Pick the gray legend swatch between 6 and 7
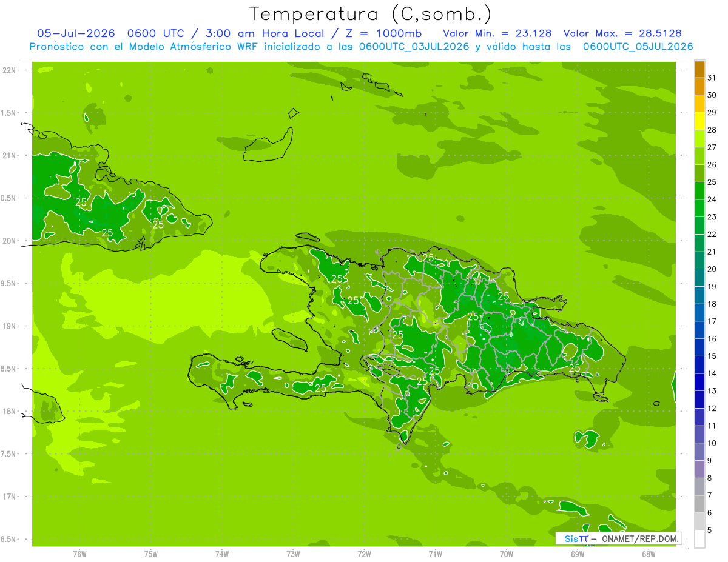Image resolution: width=728 pixels, height=562 pixels. [699, 504]
